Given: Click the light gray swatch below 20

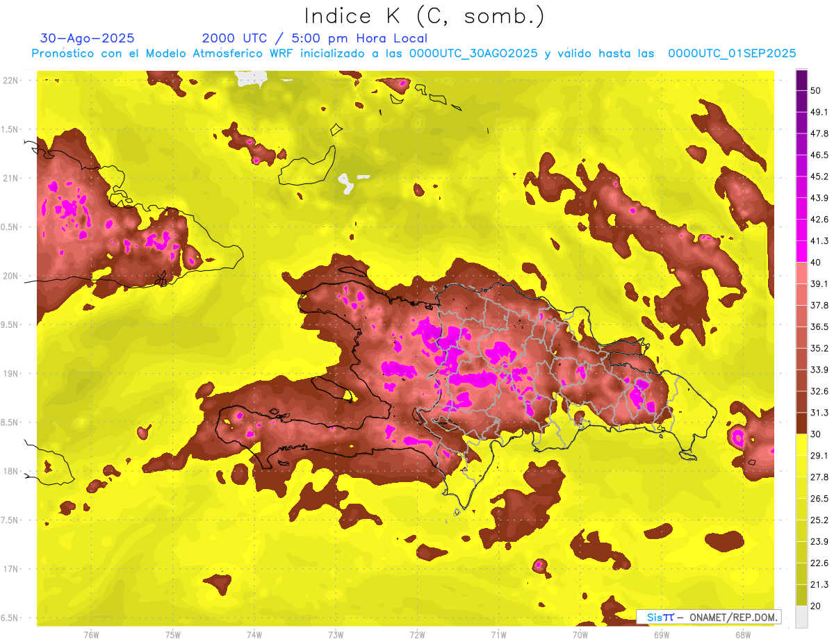Looking at the screenshot, I should [x=801, y=617].
